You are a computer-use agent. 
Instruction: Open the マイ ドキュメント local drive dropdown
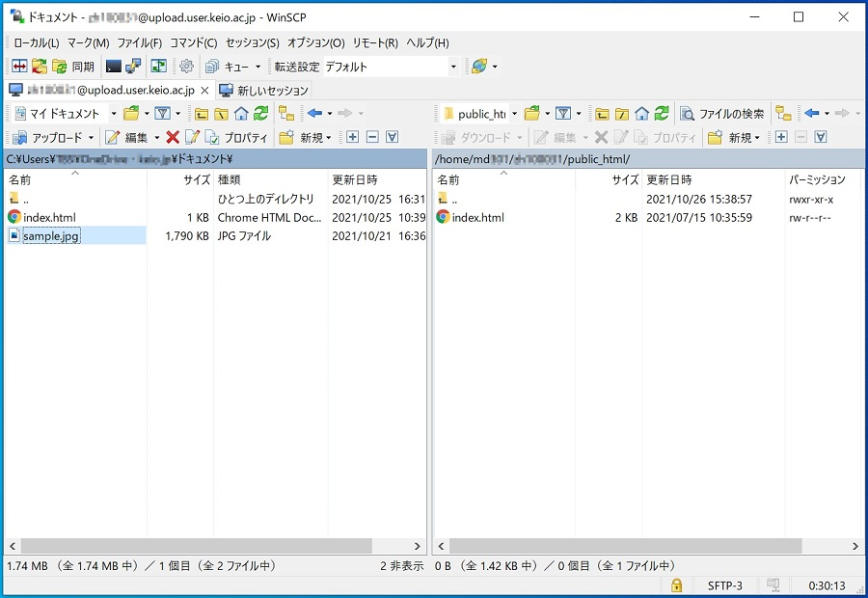113,114
